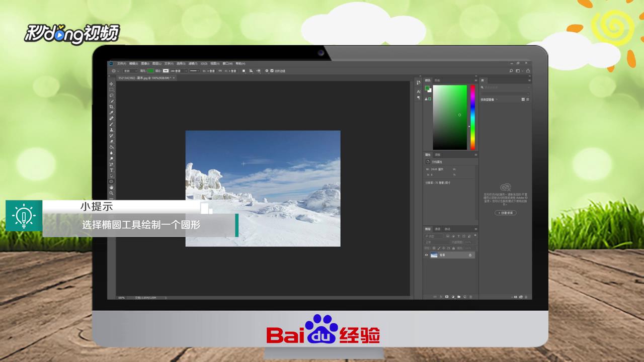Create a new group folder in Layers
Image resolution: width=644 pixels, height=362 pixels.
coord(459,297)
